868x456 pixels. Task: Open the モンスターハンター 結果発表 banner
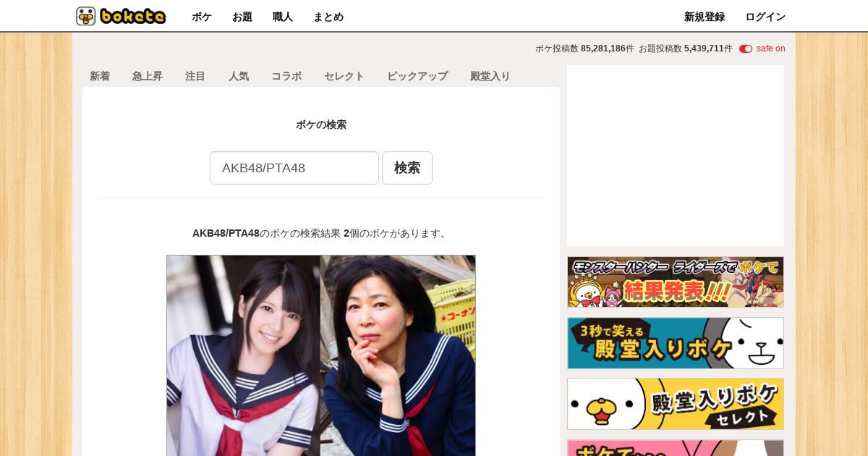tap(676, 282)
